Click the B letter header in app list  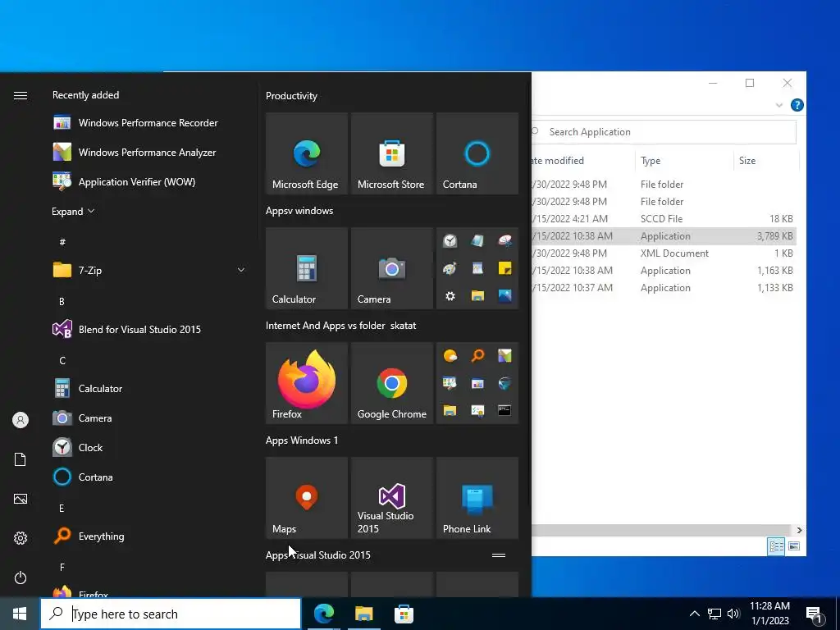[x=62, y=302]
